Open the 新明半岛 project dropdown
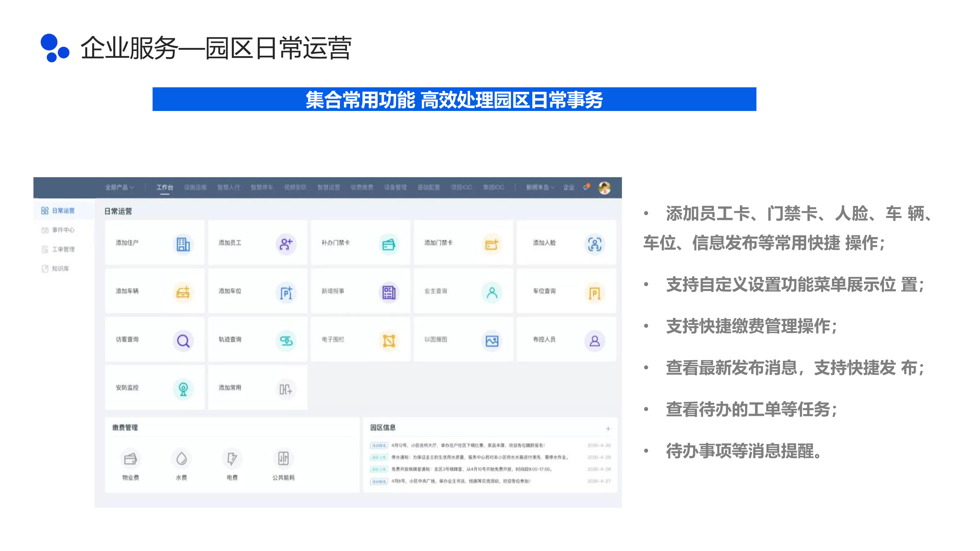Screen dimensions: 980x551 coord(540,188)
